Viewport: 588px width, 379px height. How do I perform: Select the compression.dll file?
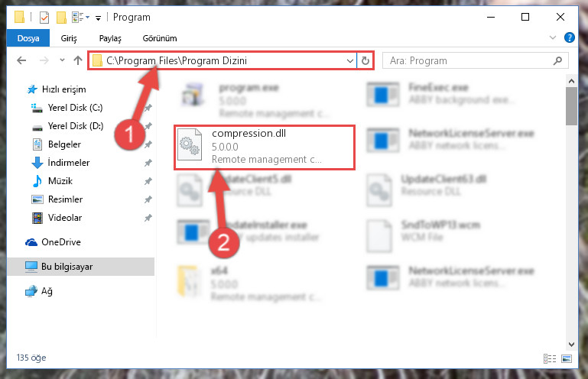click(x=265, y=147)
